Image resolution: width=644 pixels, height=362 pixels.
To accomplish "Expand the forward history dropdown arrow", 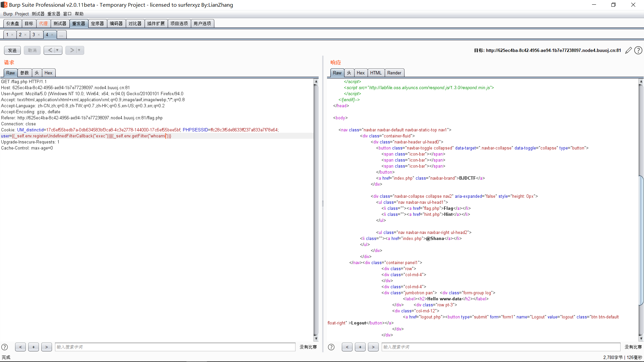I will point(79,50).
